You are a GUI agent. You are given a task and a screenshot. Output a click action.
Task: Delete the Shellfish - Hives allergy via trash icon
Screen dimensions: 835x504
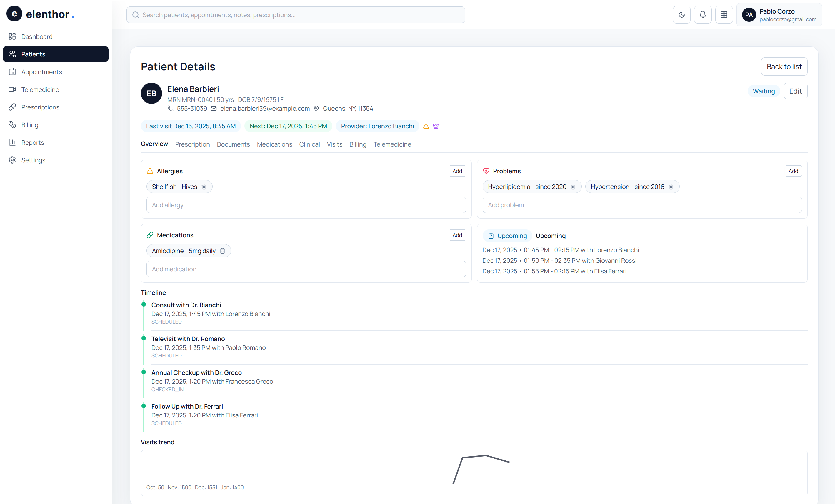pyautogui.click(x=204, y=187)
